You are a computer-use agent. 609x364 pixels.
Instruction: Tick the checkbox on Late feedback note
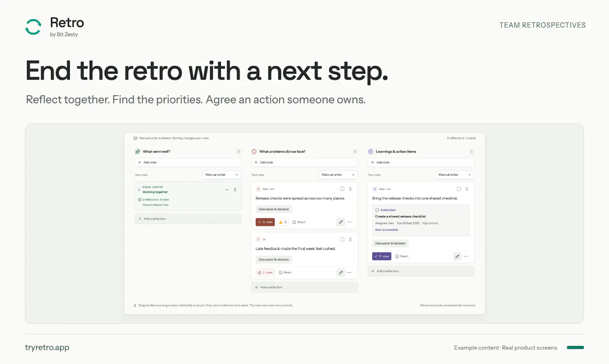point(342,239)
